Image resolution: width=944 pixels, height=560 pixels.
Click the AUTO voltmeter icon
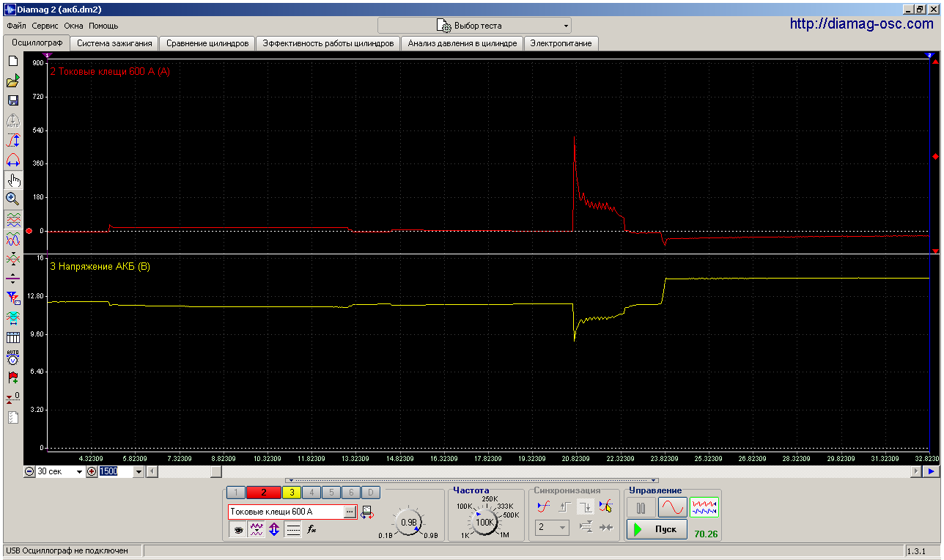[x=13, y=358]
